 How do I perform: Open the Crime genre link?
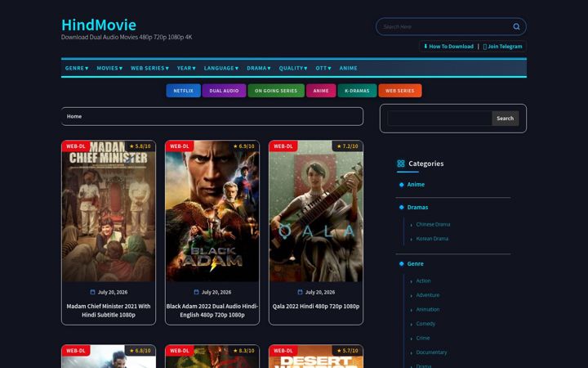coord(423,338)
